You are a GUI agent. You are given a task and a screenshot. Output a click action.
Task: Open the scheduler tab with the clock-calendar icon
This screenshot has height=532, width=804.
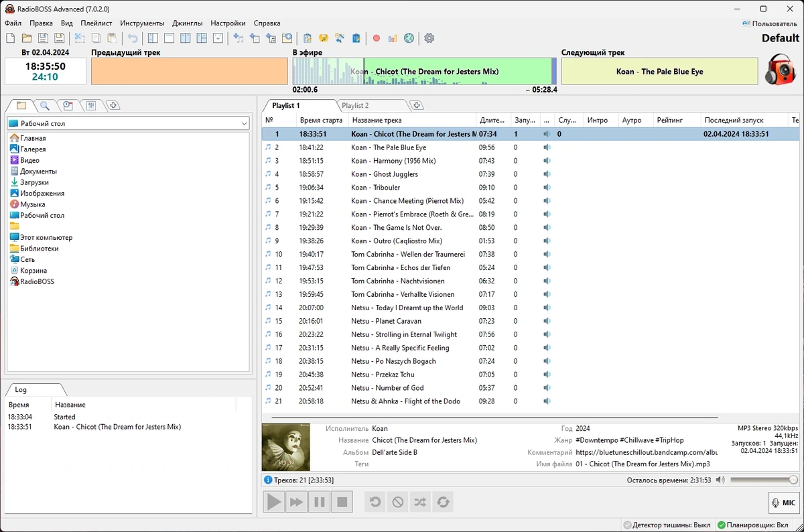[68, 105]
